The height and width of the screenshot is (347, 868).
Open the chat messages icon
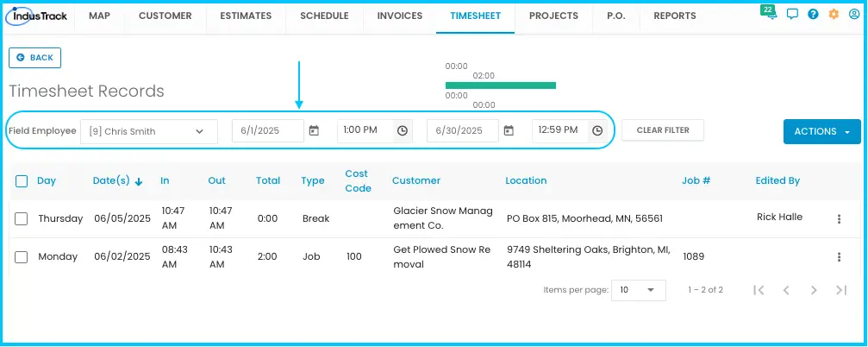792,15
